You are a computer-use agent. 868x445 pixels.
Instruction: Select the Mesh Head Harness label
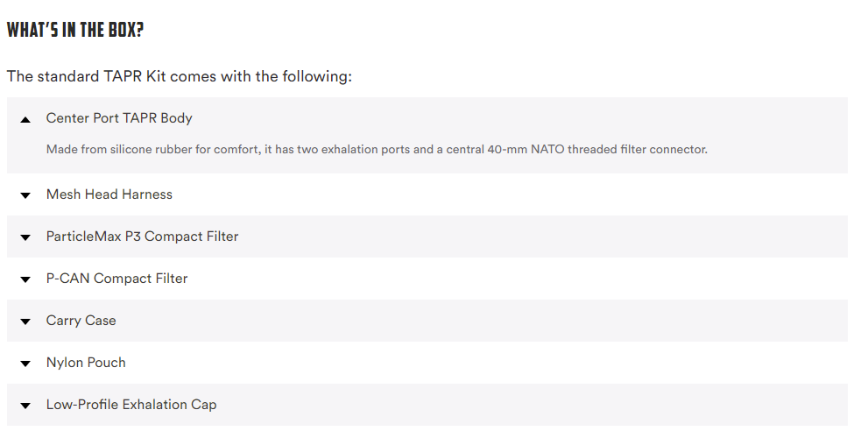109,194
